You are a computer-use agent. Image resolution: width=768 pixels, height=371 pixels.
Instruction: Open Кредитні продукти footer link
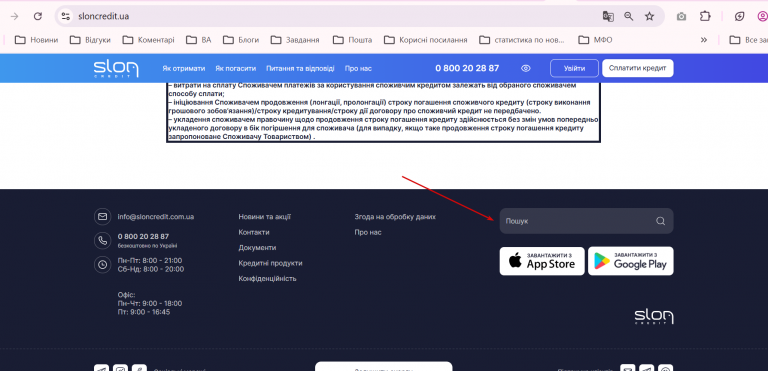coord(270,263)
